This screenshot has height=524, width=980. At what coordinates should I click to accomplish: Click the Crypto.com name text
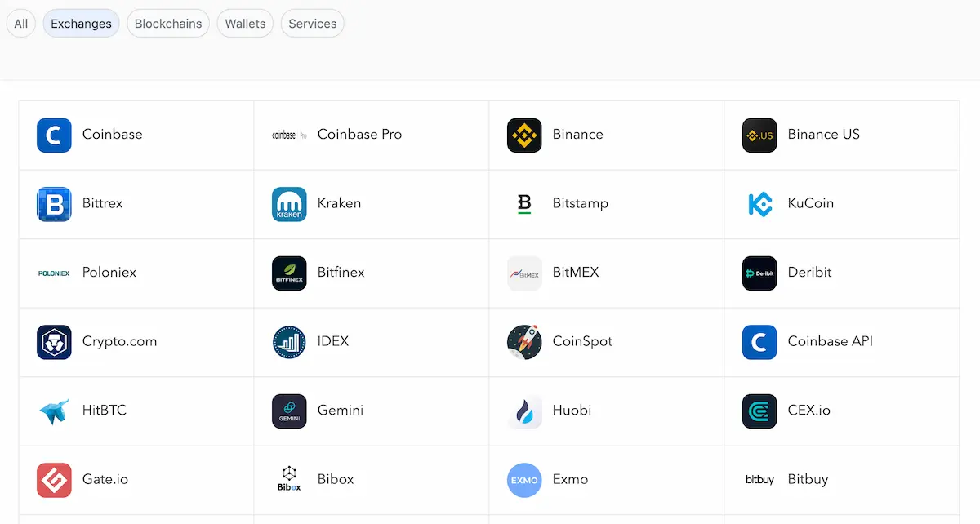(x=120, y=341)
